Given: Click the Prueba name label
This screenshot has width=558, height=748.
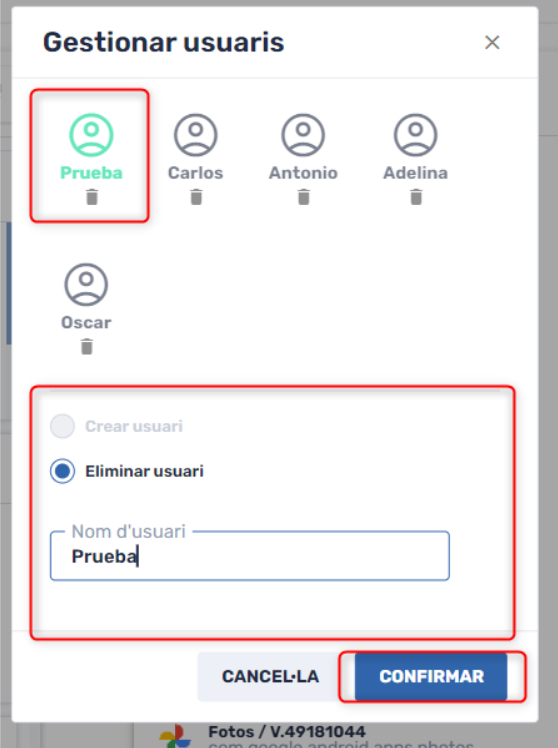Looking at the screenshot, I should 91,173.
